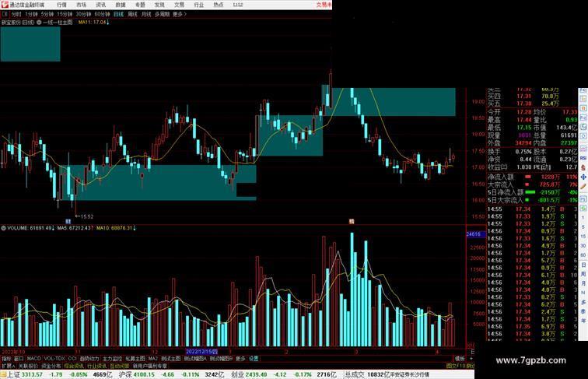Viewport: 588px width, 379px height.
Task: Click the 沪深 index 4100.15 in status bar
Action: point(145,374)
